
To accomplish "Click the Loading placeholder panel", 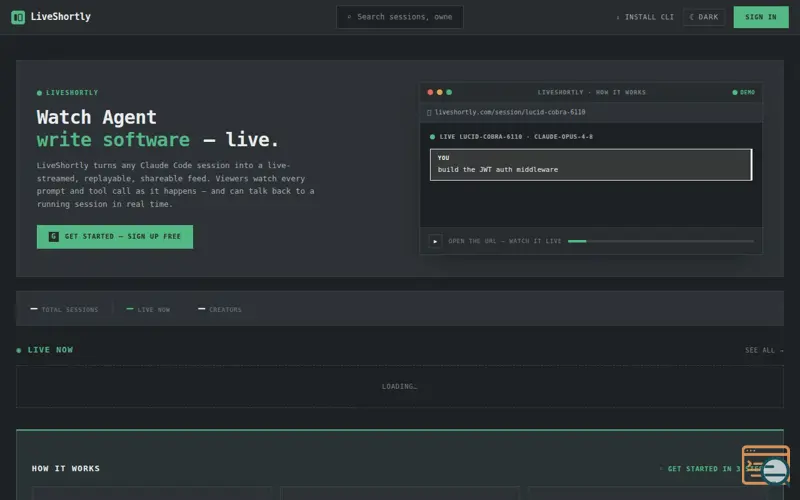I will tap(400, 386).
